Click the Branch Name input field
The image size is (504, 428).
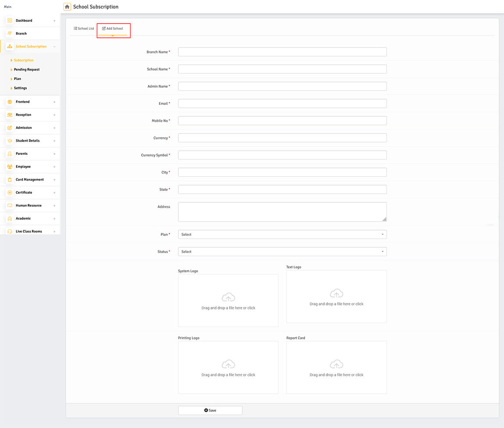[x=282, y=51]
